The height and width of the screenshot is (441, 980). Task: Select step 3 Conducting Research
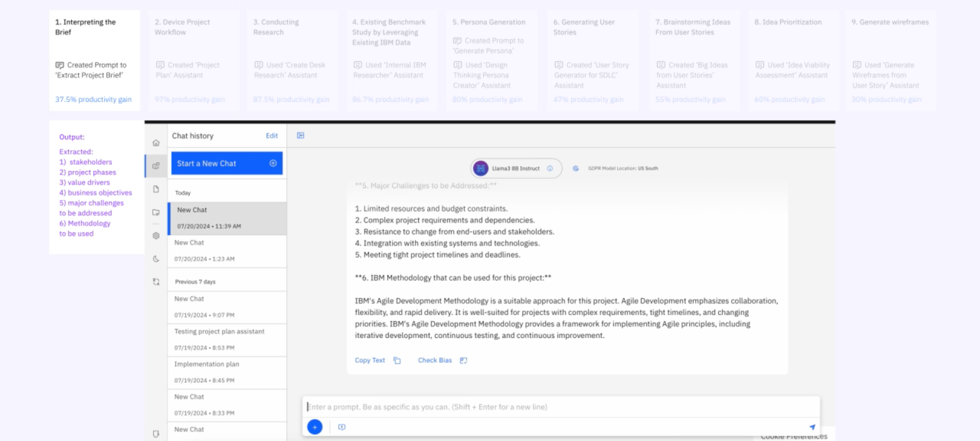(293, 60)
